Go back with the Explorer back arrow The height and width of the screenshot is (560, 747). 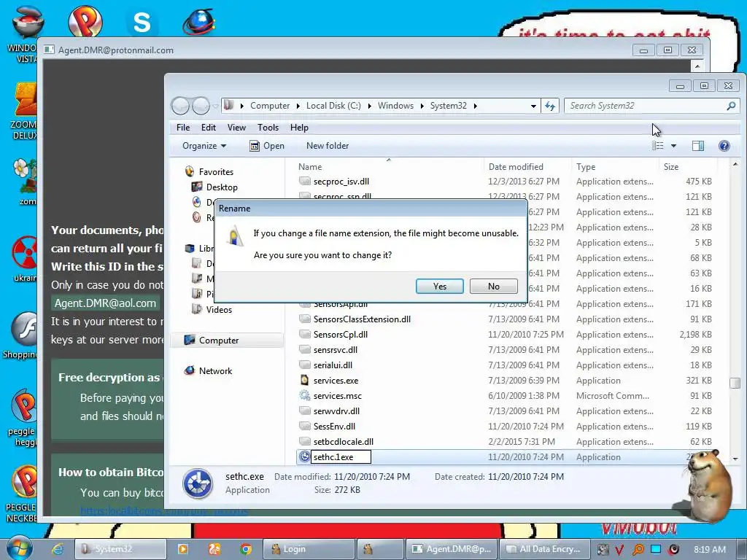[181, 106]
